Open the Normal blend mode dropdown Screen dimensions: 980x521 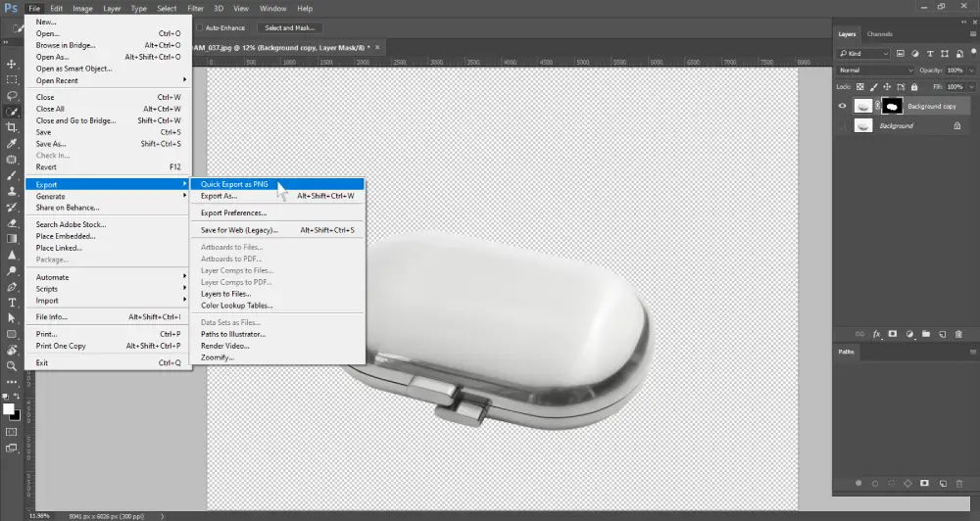875,71
